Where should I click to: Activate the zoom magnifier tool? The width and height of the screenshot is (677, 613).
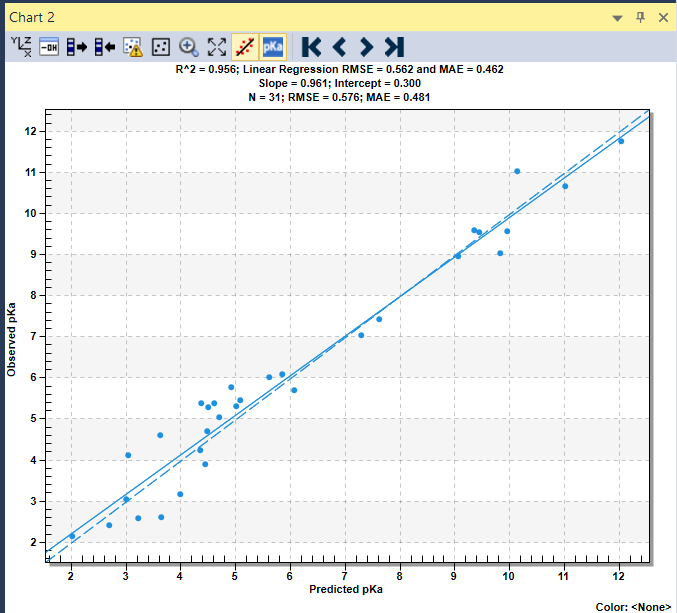click(x=189, y=47)
